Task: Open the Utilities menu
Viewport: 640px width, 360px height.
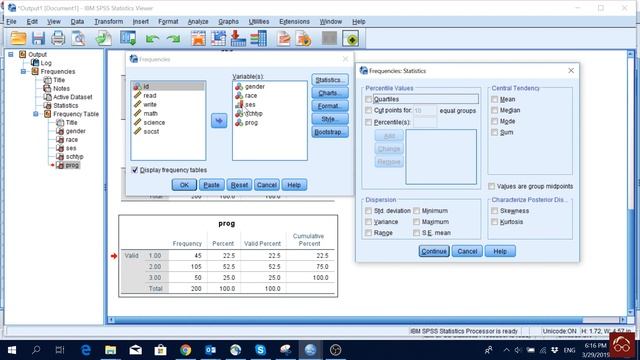Action: click(x=259, y=22)
